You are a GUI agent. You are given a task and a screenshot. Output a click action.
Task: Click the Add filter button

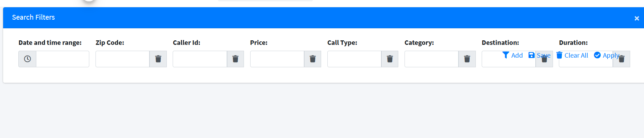pos(513,55)
